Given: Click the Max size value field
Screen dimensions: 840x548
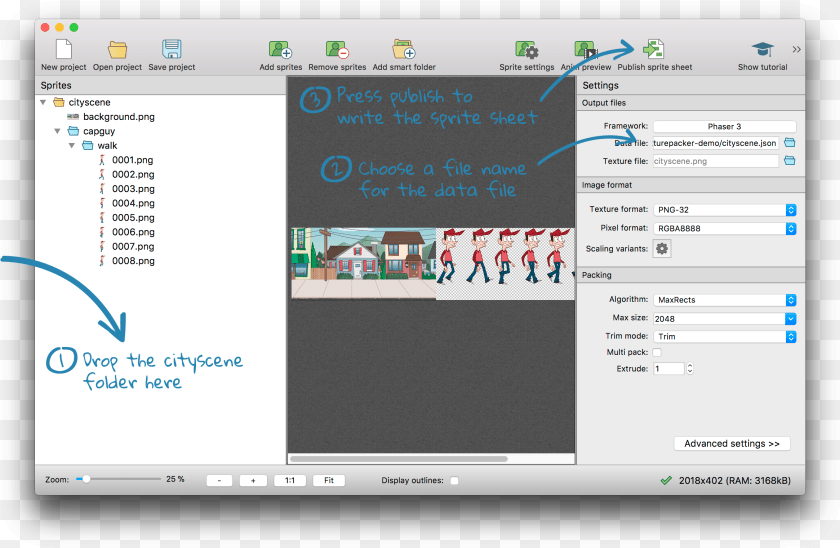Looking at the screenshot, I should tap(719, 319).
